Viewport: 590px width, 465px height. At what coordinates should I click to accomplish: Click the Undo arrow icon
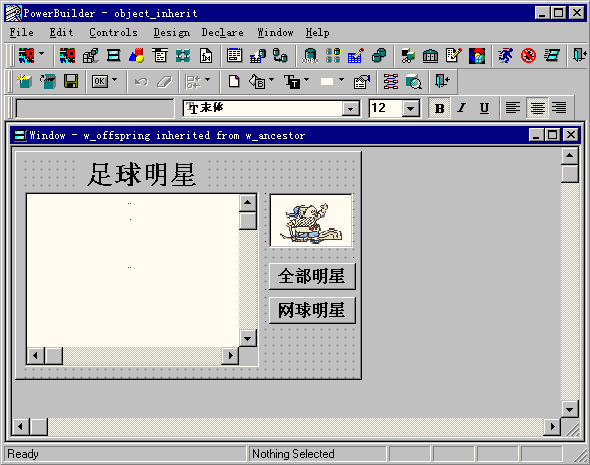(141, 81)
